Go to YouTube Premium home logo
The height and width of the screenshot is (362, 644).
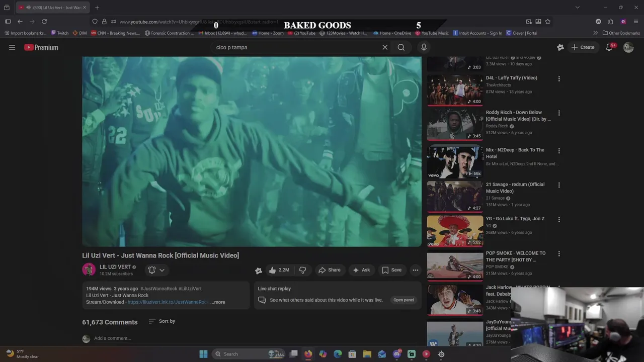point(41,47)
